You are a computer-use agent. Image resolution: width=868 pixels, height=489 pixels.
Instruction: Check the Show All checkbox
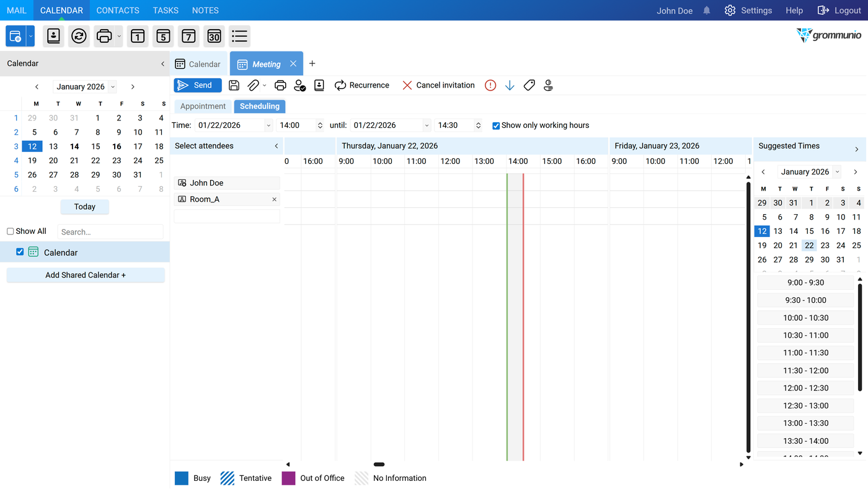(10, 231)
